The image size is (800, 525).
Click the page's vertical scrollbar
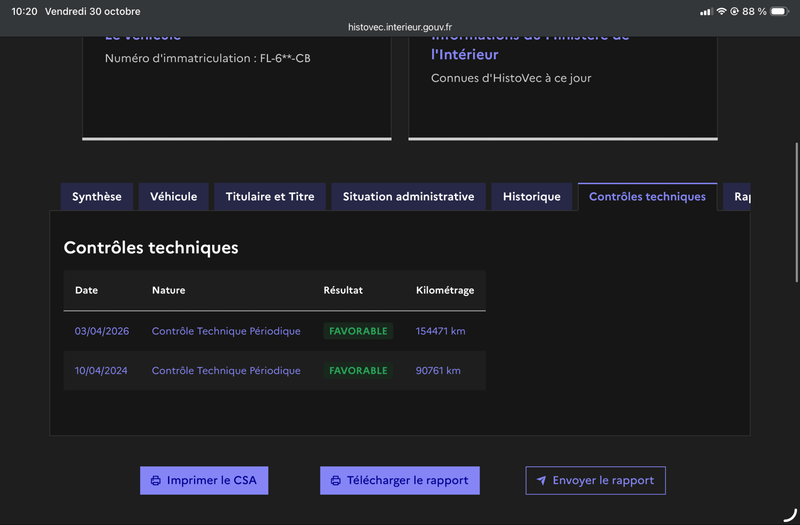coord(796,212)
